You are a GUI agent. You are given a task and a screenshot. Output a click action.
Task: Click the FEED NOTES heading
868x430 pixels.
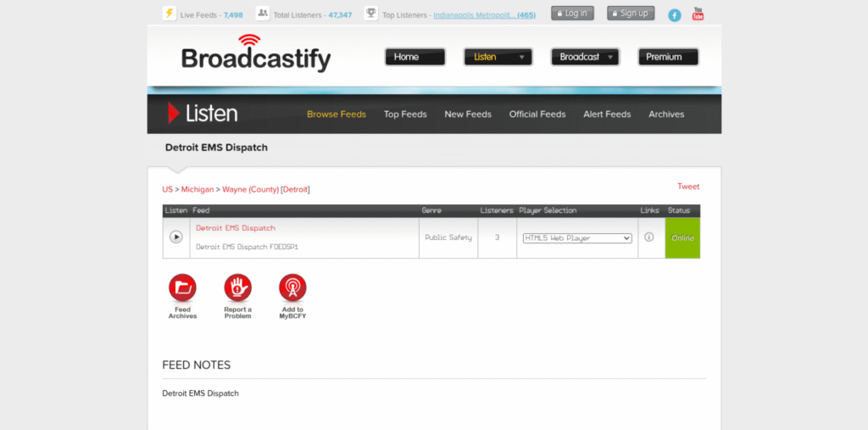tap(197, 366)
